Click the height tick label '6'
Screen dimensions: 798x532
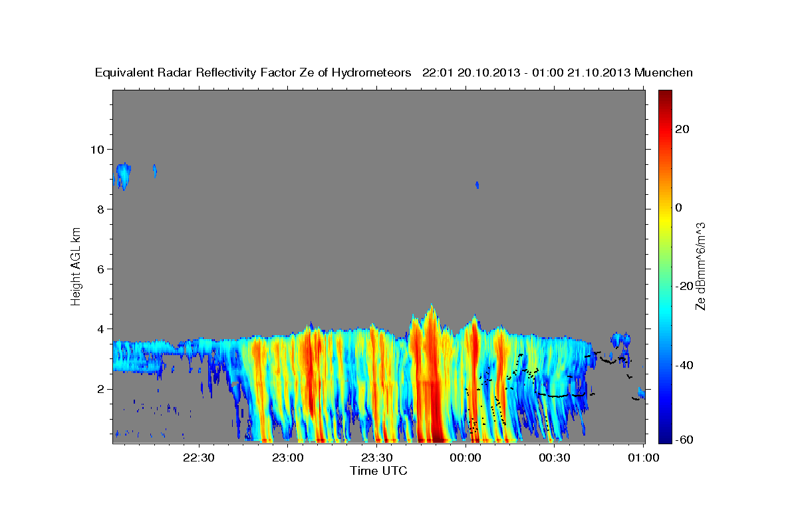coord(102,269)
